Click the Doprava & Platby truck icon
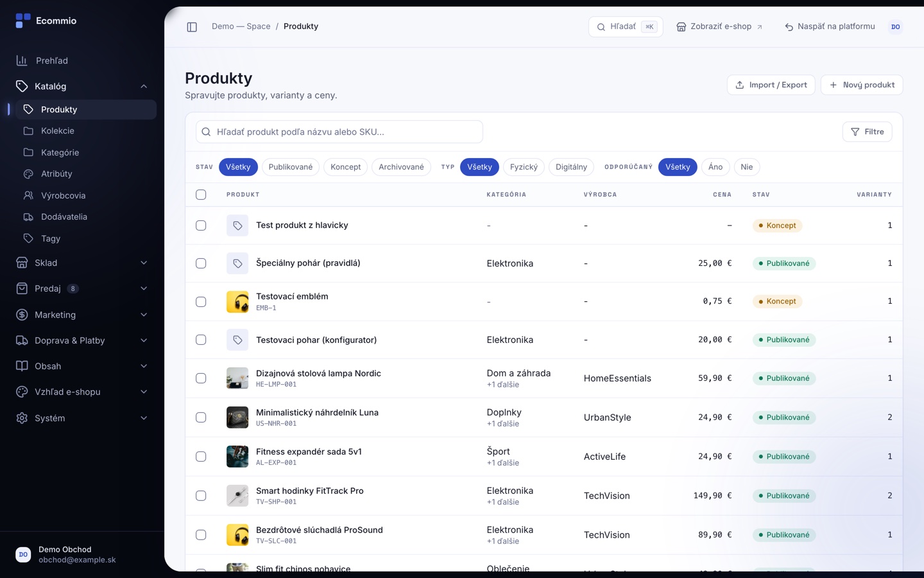This screenshot has width=924, height=578. click(x=22, y=340)
